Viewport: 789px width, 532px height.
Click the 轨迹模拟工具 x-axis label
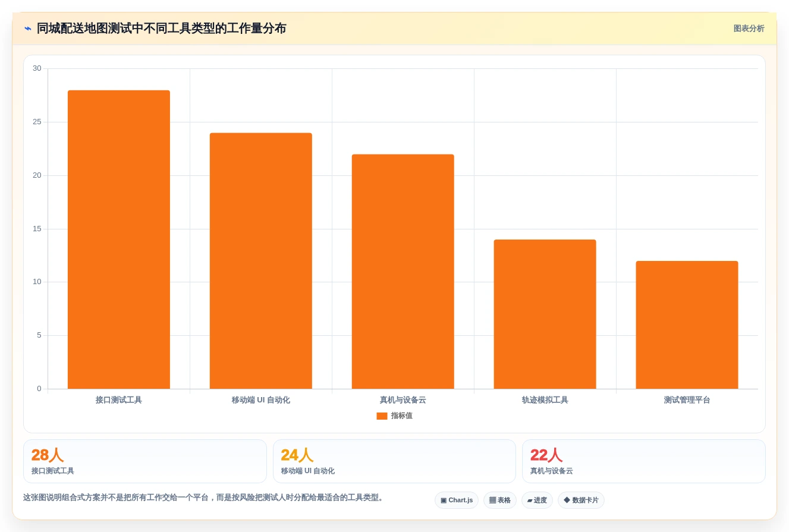click(x=545, y=400)
